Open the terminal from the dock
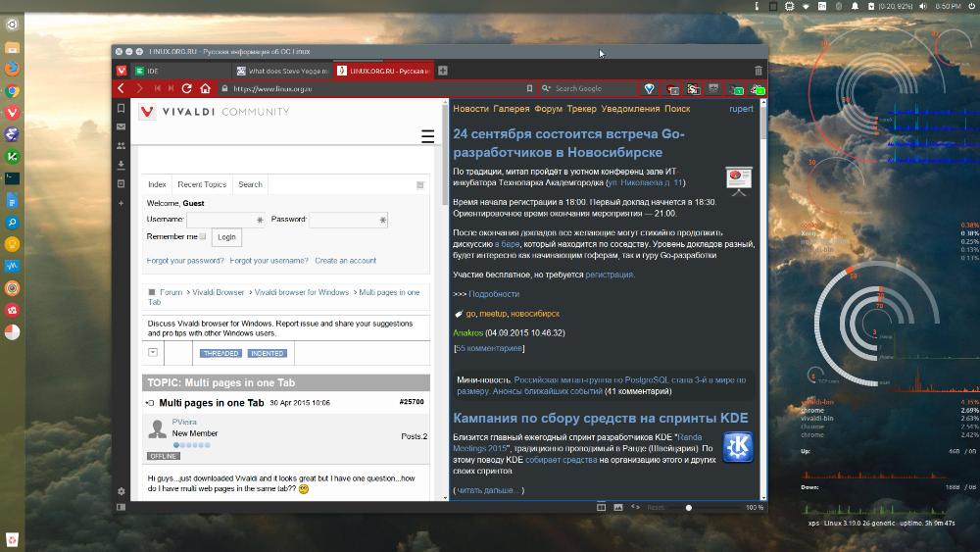The image size is (980, 552). (12, 178)
